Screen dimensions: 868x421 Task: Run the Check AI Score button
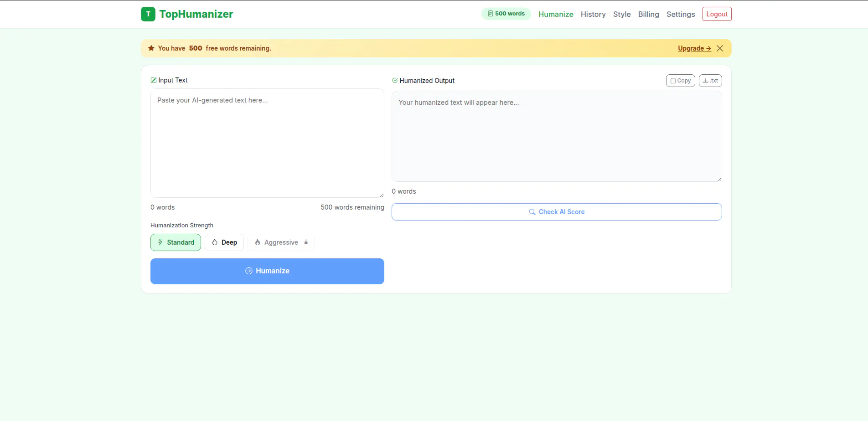click(x=557, y=212)
